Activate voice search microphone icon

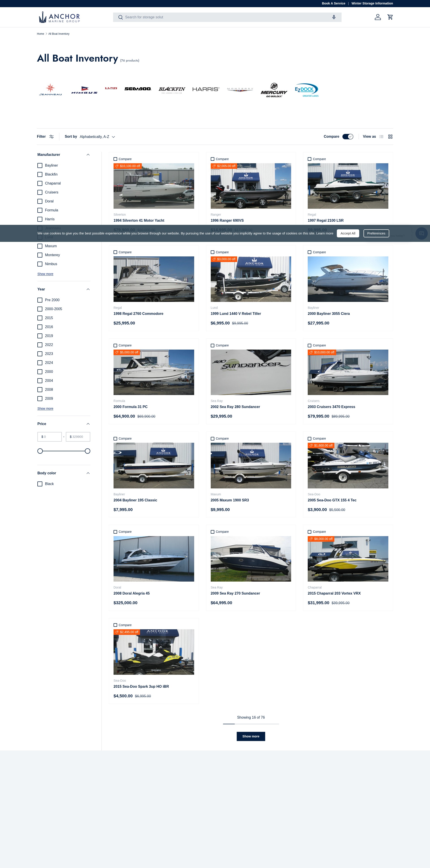tap(334, 17)
